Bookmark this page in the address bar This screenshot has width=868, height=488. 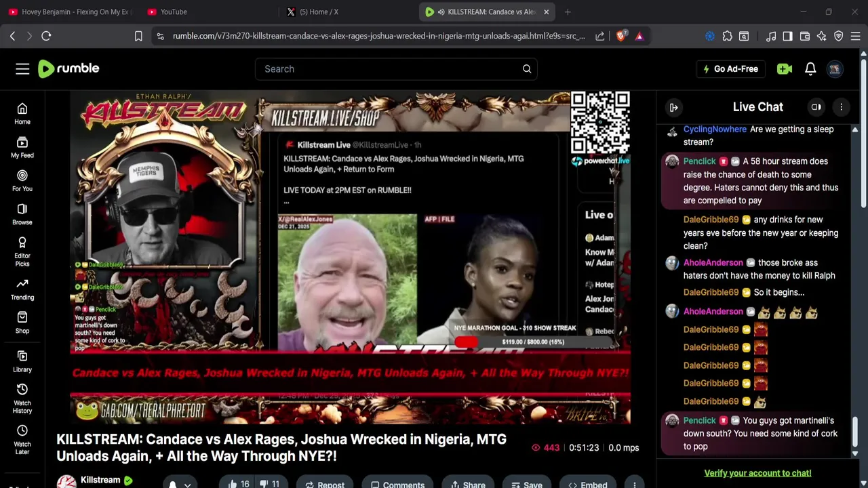138,36
